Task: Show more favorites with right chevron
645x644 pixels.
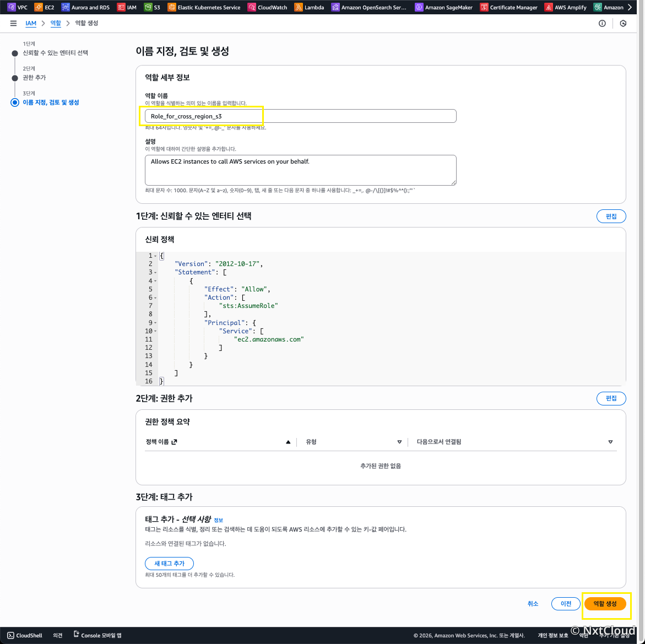Action: tap(630, 7)
